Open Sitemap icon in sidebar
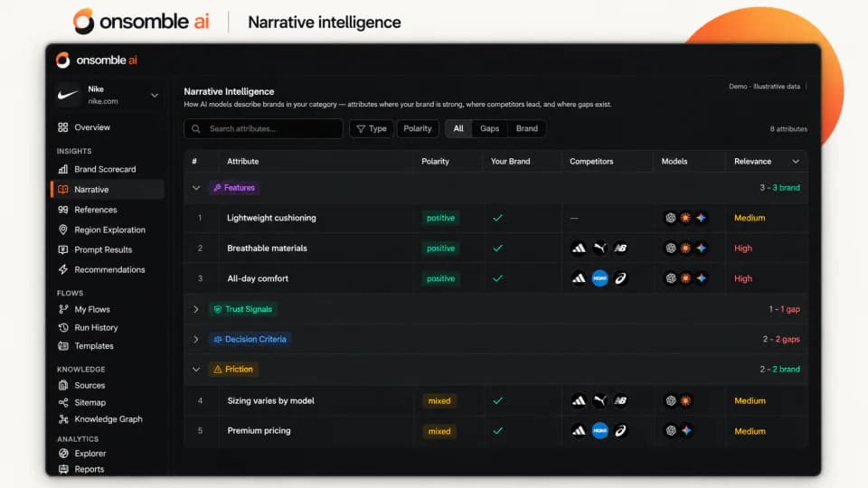This screenshot has height=488, width=868. [x=63, y=402]
